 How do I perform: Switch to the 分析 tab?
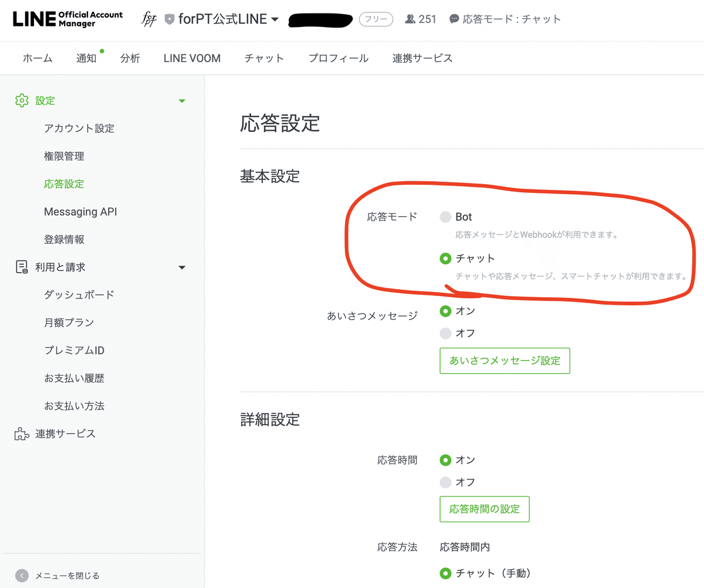(130, 58)
